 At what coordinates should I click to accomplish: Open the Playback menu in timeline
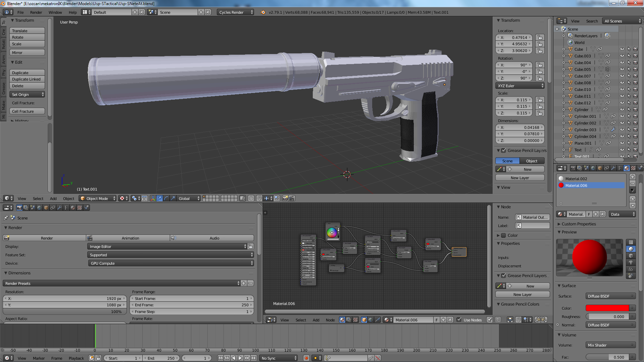[x=77, y=358]
